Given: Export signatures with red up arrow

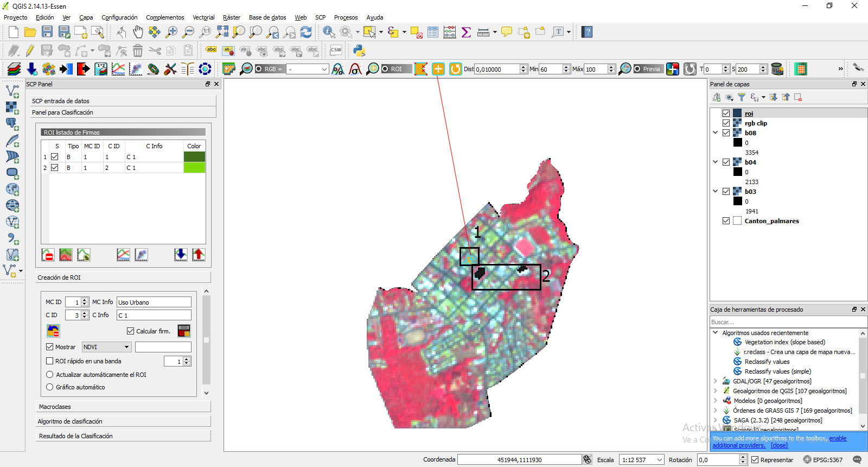Looking at the screenshot, I should [x=199, y=255].
